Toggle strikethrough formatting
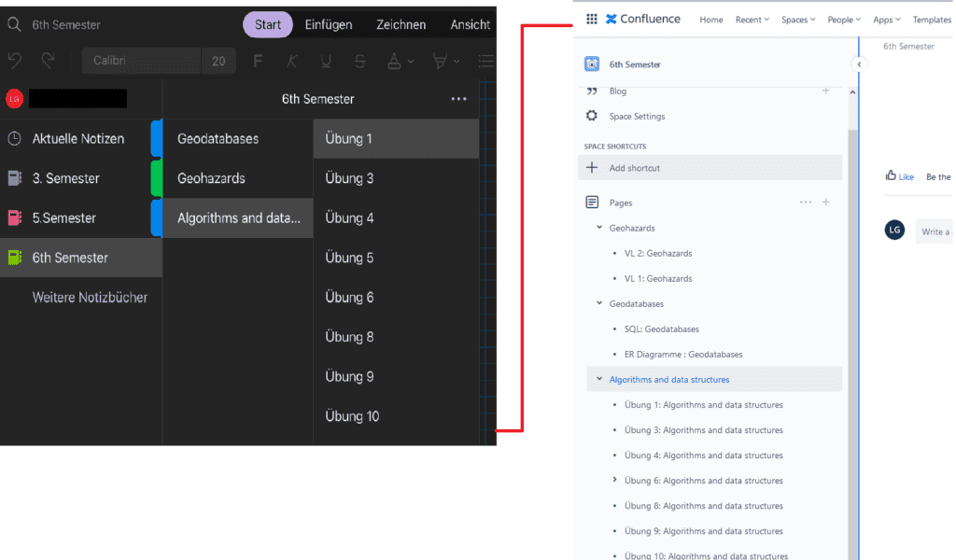Screen dimensions: 956x560 point(358,61)
